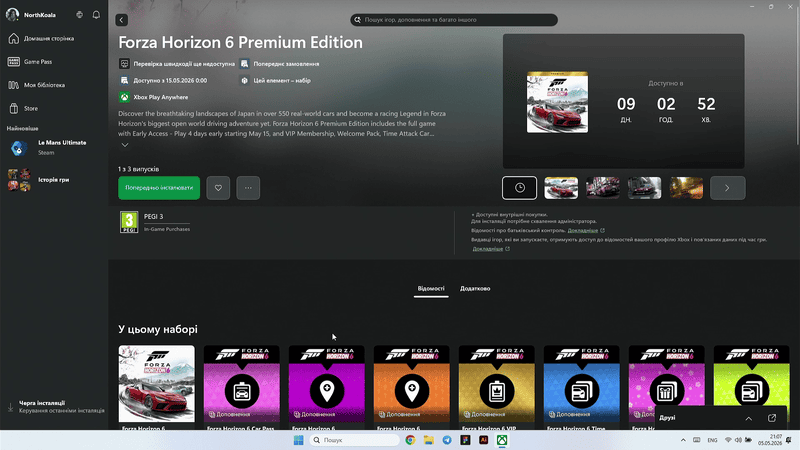Open purple map-pin add-on card
The image size is (800, 450).
(327, 387)
